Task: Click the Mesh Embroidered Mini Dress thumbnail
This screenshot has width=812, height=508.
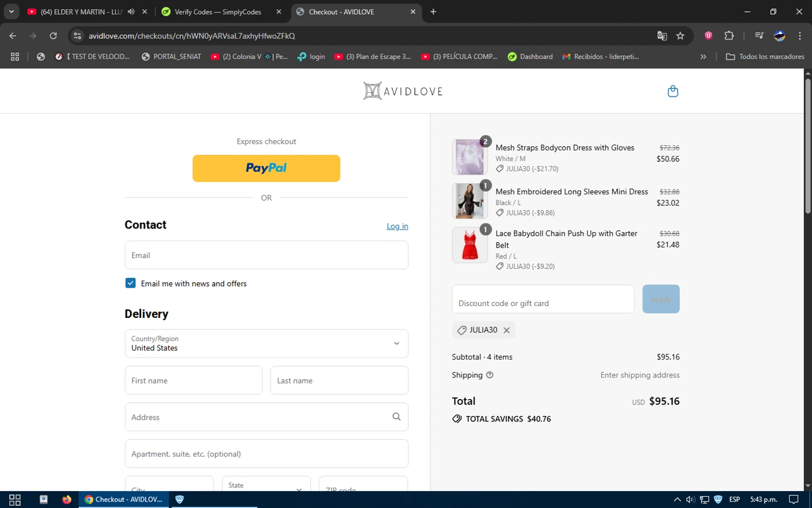Action: (x=469, y=201)
